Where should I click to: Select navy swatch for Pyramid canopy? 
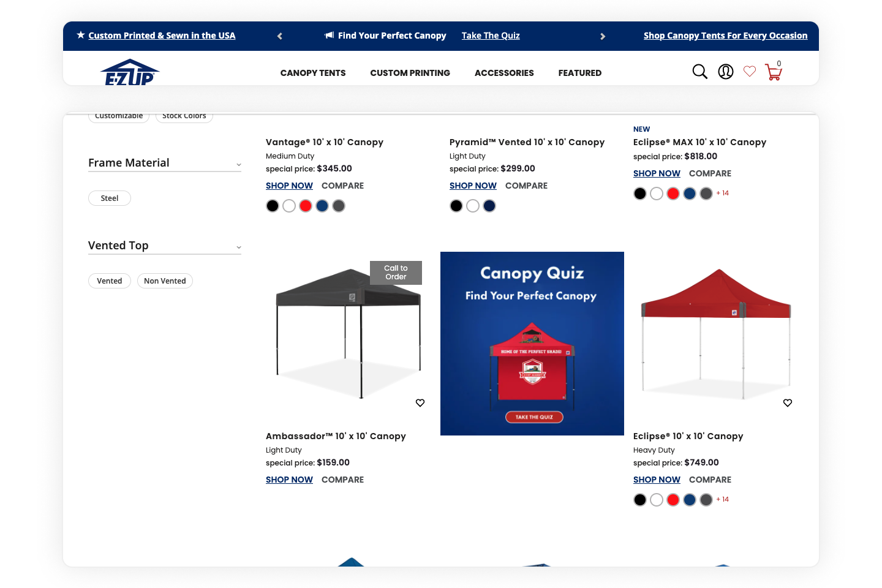click(x=489, y=206)
